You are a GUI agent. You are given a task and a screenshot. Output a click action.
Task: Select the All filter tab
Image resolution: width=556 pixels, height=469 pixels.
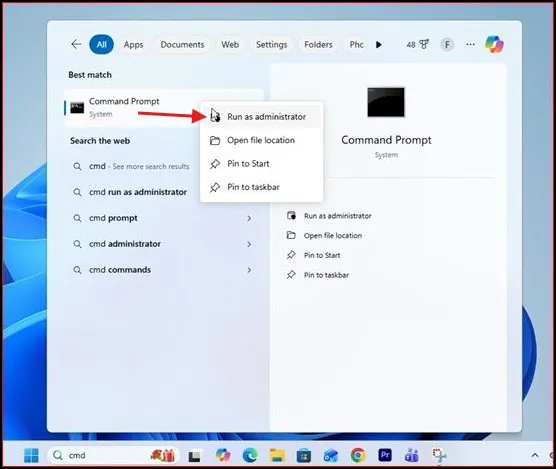[x=101, y=44]
